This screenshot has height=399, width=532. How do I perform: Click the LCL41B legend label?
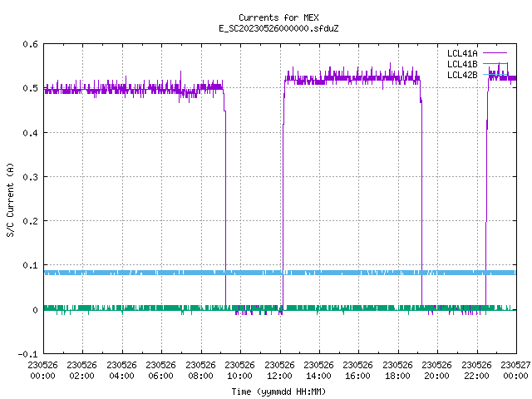462,64
